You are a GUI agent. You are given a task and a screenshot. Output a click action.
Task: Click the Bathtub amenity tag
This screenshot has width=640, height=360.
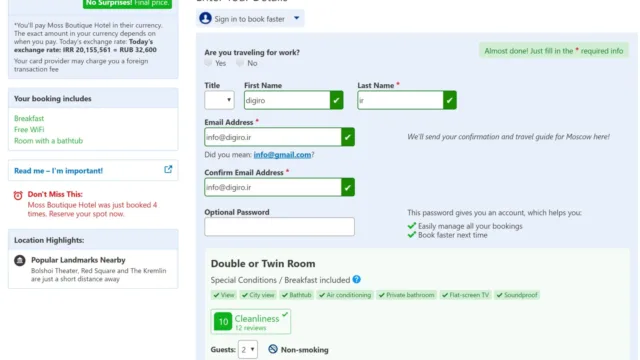pyautogui.click(x=296, y=295)
